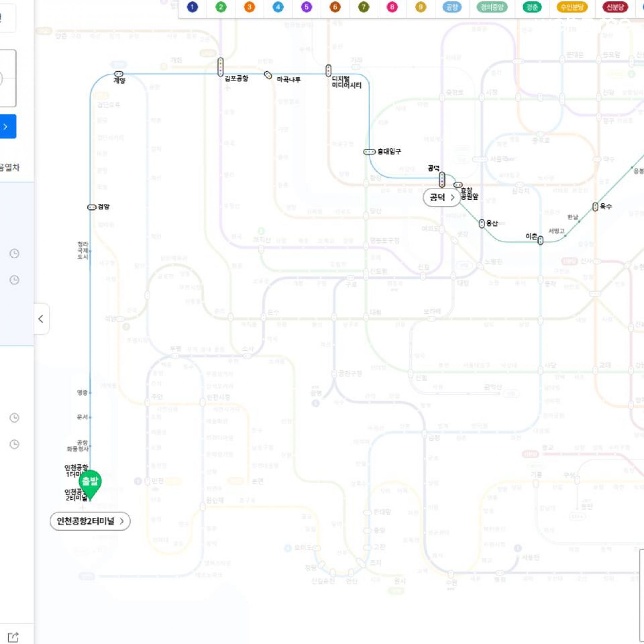Collapse the left side panel

[x=41, y=319]
